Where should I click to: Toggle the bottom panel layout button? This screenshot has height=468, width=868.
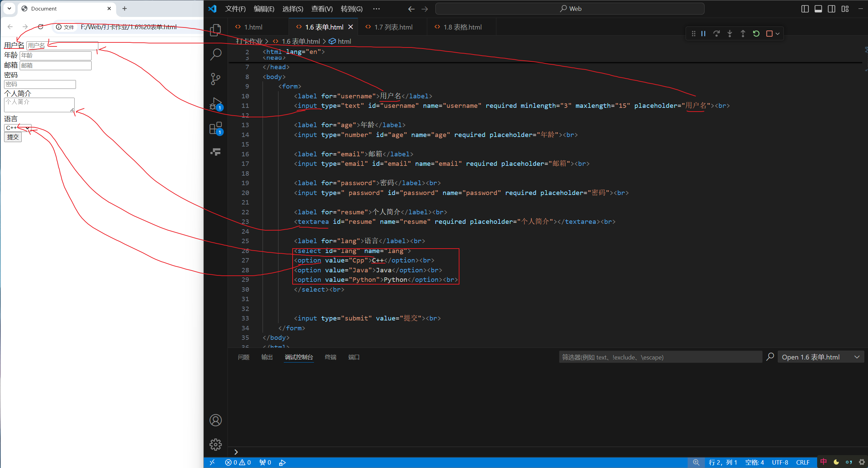click(818, 9)
